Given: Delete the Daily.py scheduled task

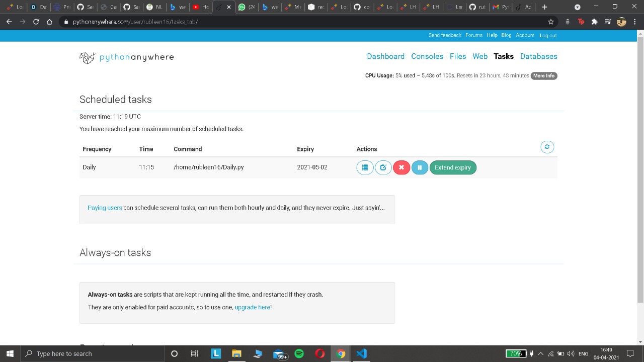Looking at the screenshot, I should [401, 167].
